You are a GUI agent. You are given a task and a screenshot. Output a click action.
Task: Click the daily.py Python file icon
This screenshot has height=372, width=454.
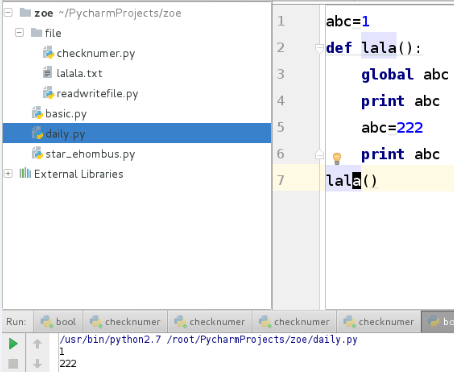pos(37,133)
